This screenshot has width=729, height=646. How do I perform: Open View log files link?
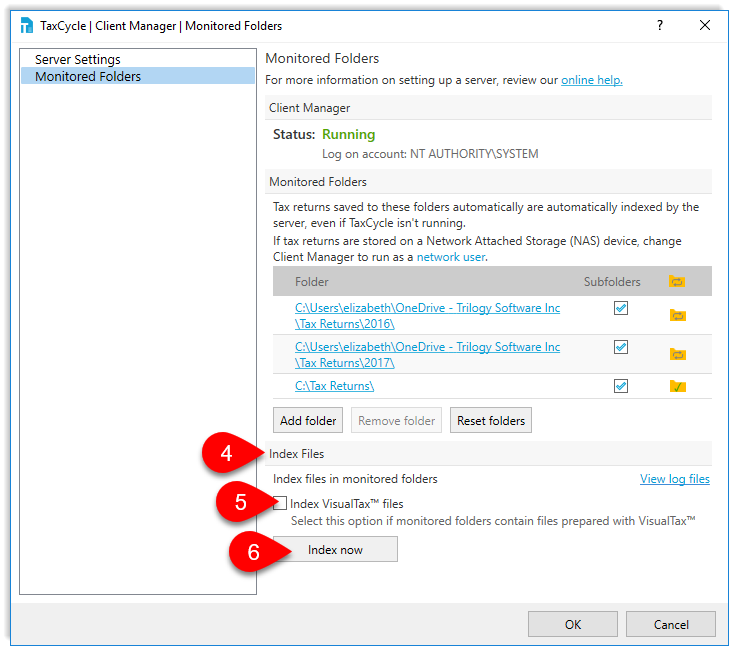[675, 479]
